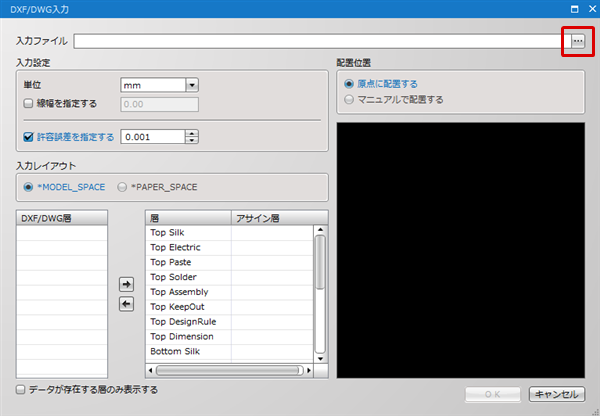This screenshot has width=600, height=416.
Task: Select the Top DesignRule layer row
Action: coord(230,322)
